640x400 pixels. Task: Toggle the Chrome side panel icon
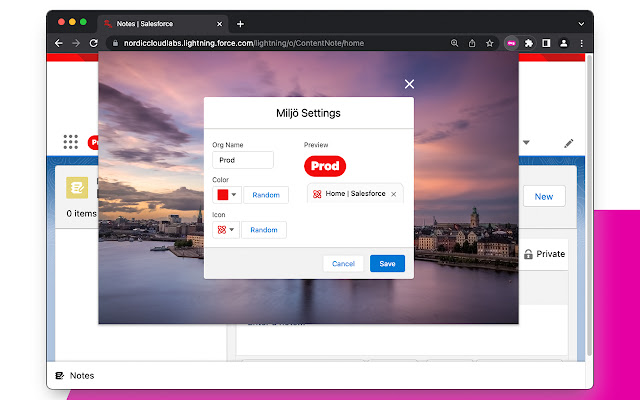pyautogui.click(x=547, y=43)
